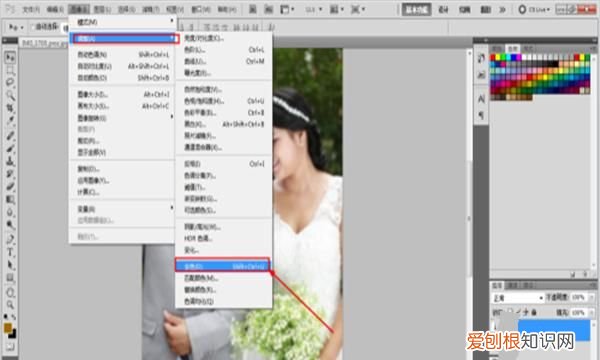Screen dimensions: 600x360
Task: Launch Bridge from the application bar
Action: tap(253, 9)
